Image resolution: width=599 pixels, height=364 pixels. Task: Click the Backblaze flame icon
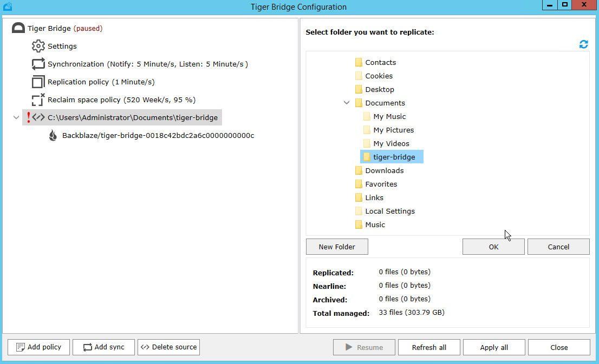(53, 135)
